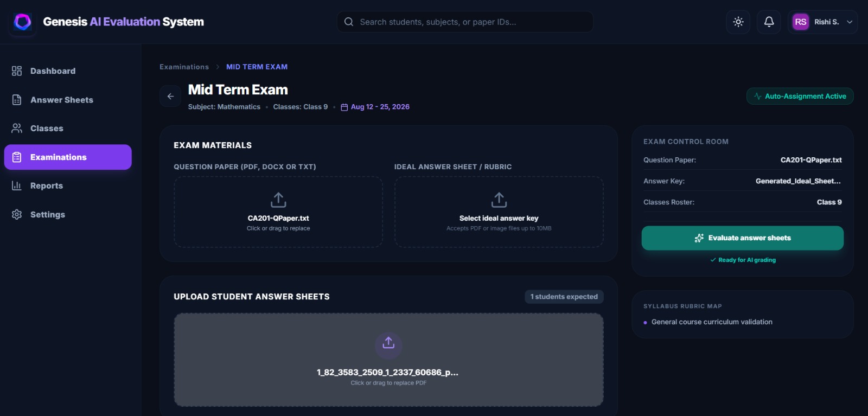Click the question paper upload arrow icon
The height and width of the screenshot is (416, 868).
(278, 200)
